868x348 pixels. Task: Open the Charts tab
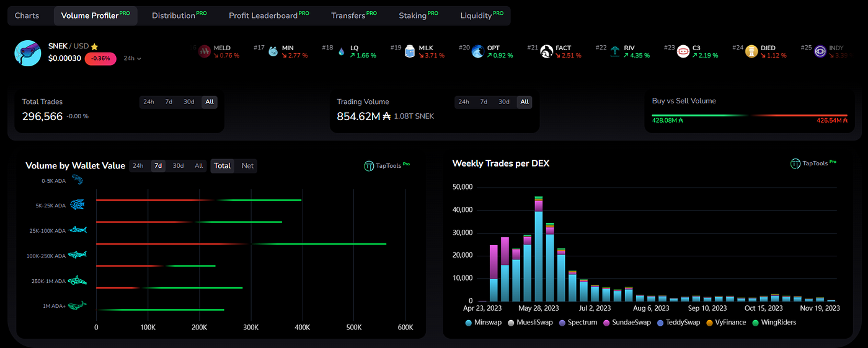point(27,15)
